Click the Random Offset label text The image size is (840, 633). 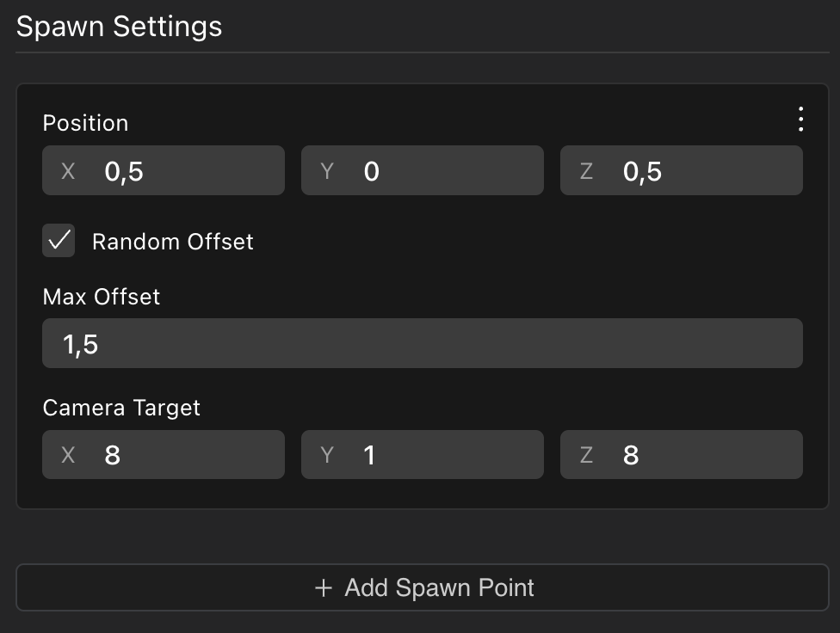point(172,242)
